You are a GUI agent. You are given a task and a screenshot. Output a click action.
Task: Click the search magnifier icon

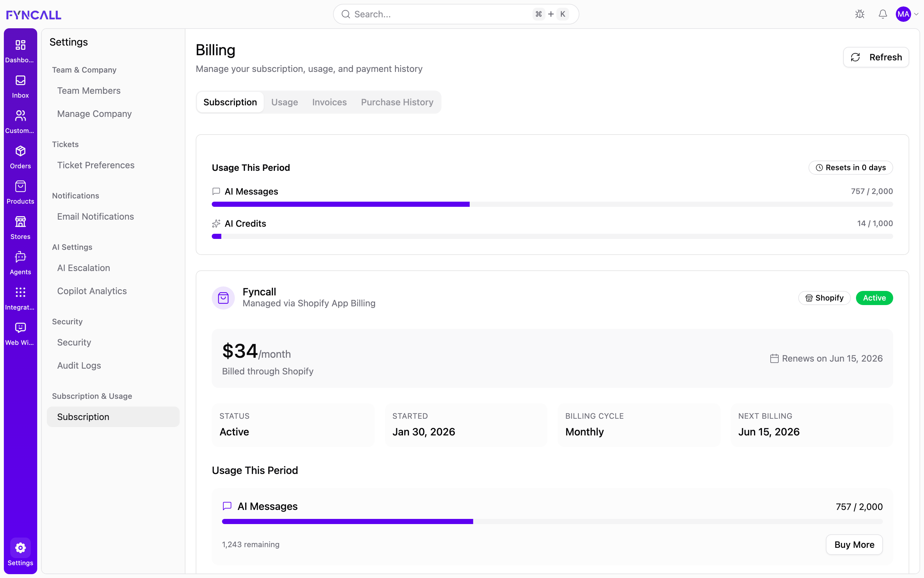346,14
